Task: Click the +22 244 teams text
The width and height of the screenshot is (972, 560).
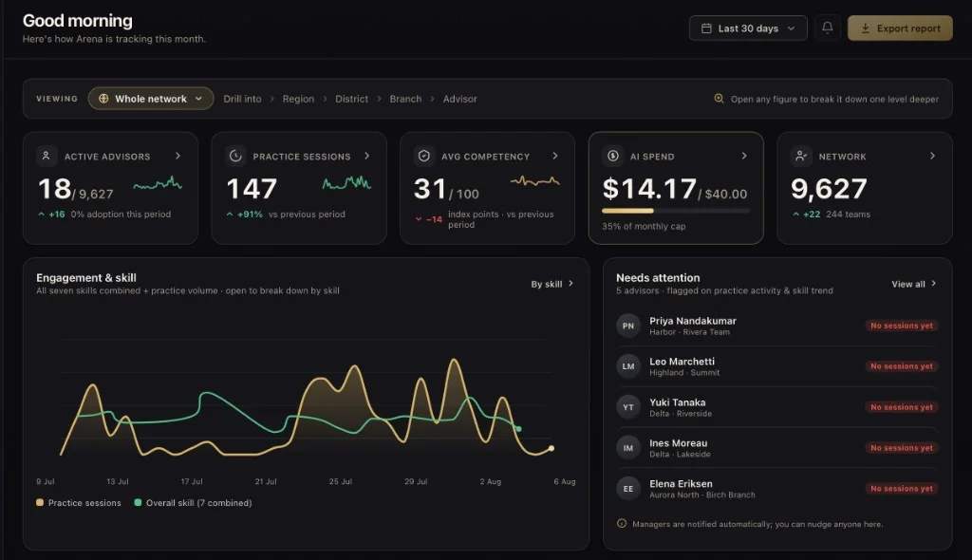Action: 832,214
